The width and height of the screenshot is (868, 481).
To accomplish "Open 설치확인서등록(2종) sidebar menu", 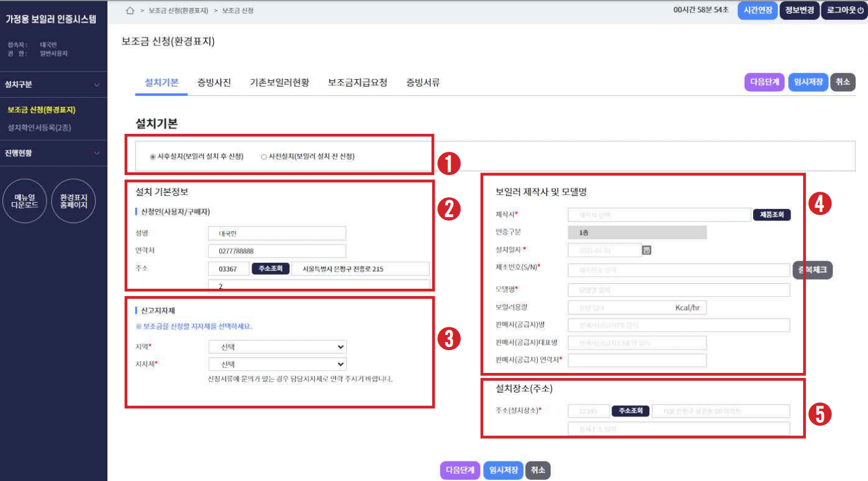I will (39, 127).
